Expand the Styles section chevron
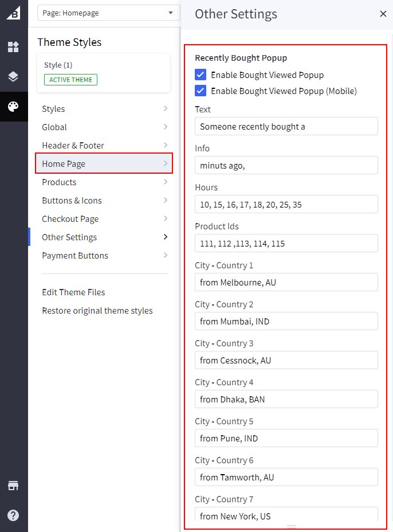Image resolution: width=393 pixels, height=532 pixels. tap(165, 108)
